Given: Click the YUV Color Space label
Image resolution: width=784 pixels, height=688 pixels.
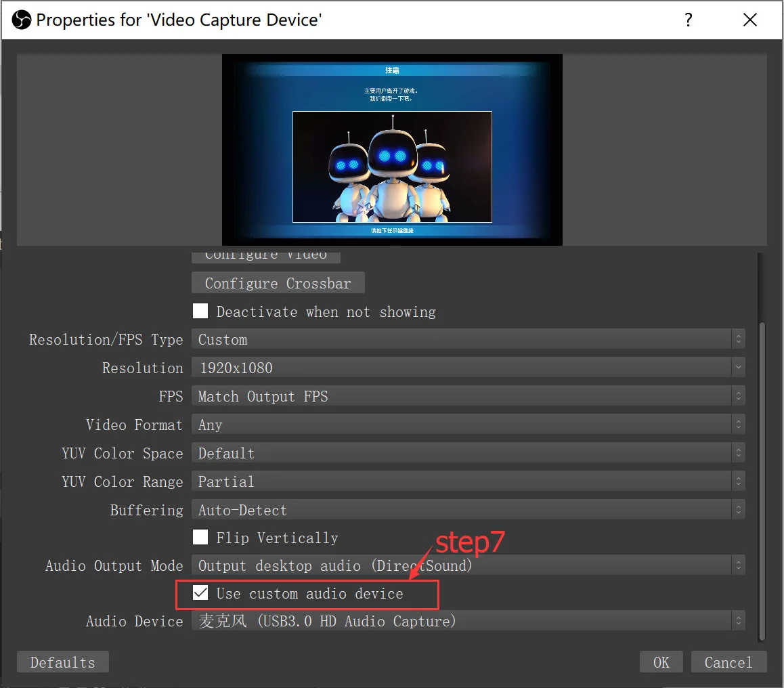Looking at the screenshot, I should (x=123, y=454).
